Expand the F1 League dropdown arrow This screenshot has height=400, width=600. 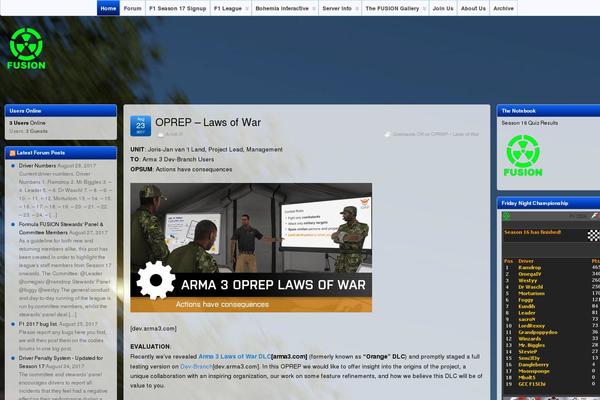pos(247,8)
